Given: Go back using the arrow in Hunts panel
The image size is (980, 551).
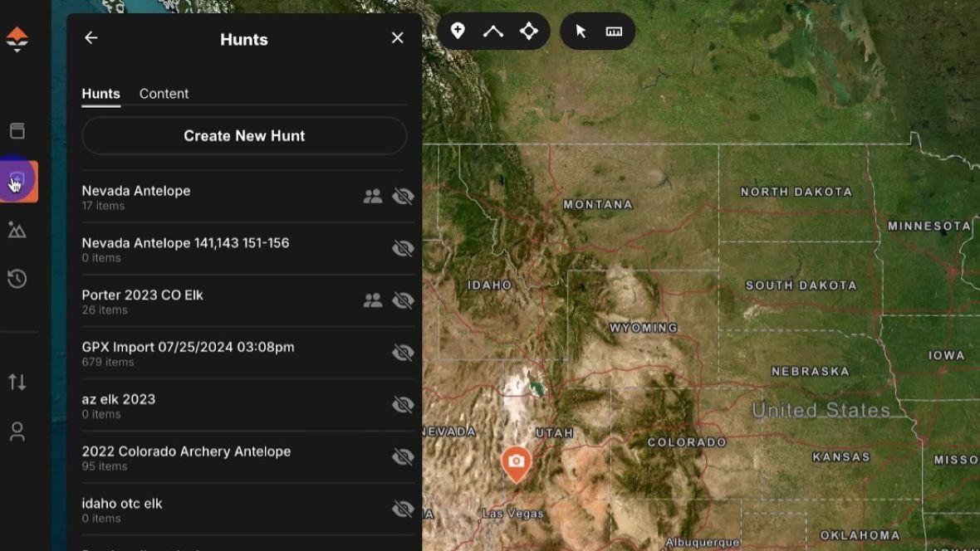Looking at the screenshot, I should click(91, 37).
